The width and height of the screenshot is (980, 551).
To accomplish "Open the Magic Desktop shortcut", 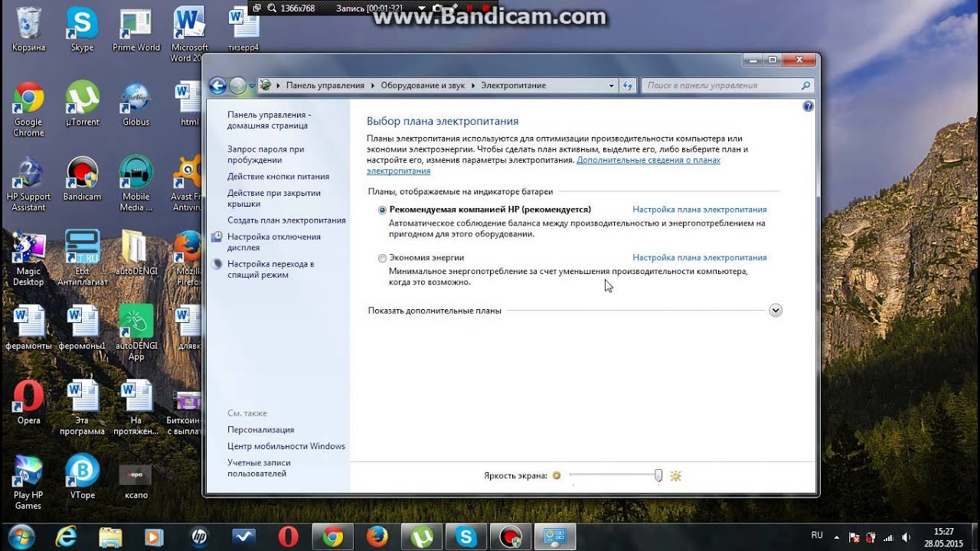I will [28, 259].
